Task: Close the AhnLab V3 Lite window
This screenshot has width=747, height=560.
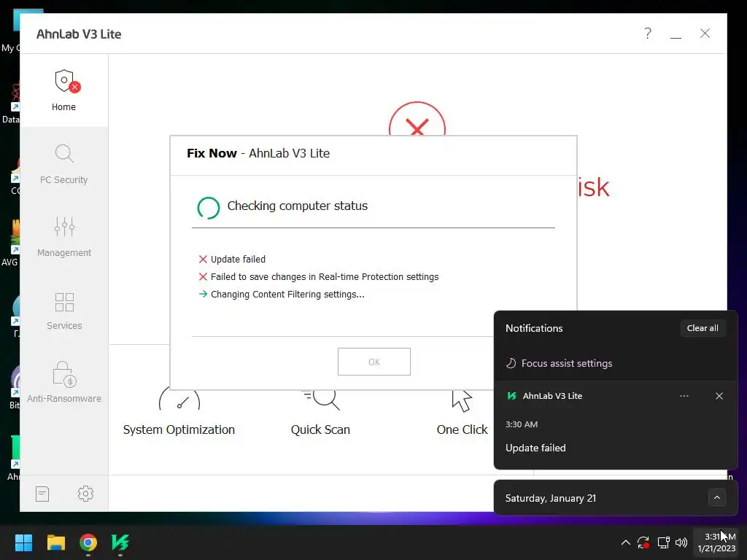Action: (x=705, y=34)
